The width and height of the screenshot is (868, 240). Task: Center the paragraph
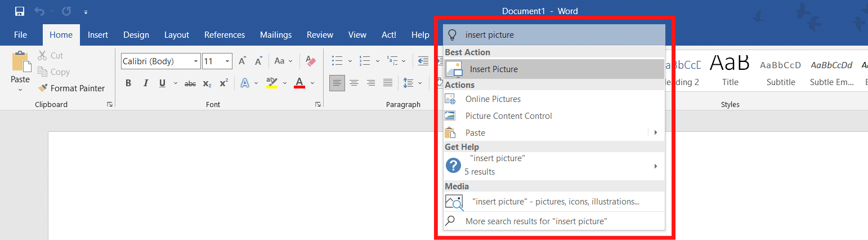tap(354, 83)
